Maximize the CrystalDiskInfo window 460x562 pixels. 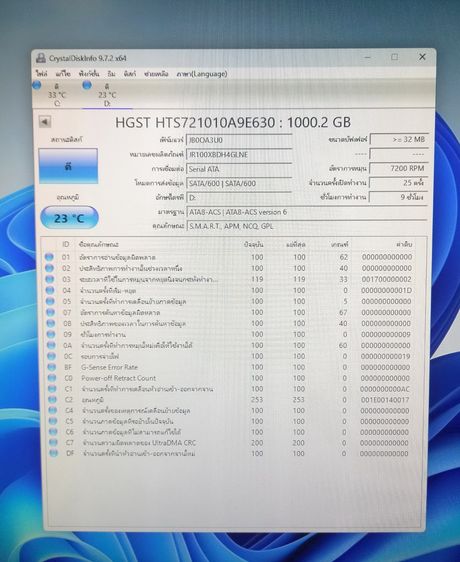394,57
